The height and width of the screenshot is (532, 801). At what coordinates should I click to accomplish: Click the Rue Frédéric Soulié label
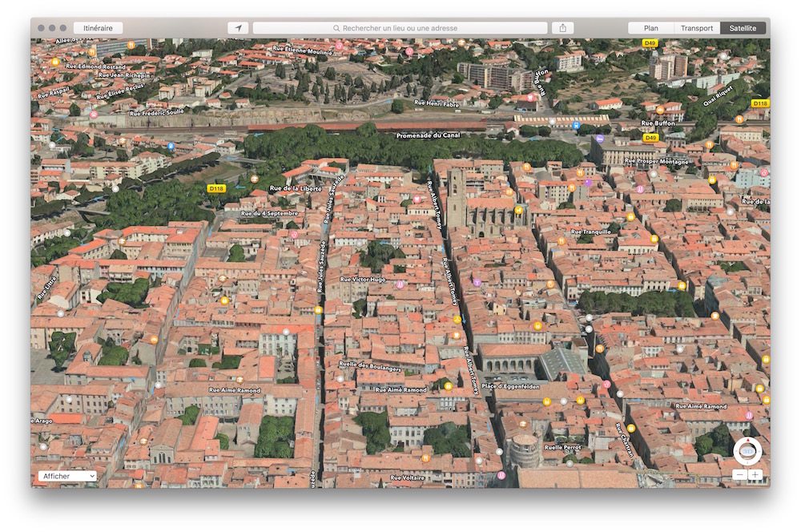tap(156, 112)
